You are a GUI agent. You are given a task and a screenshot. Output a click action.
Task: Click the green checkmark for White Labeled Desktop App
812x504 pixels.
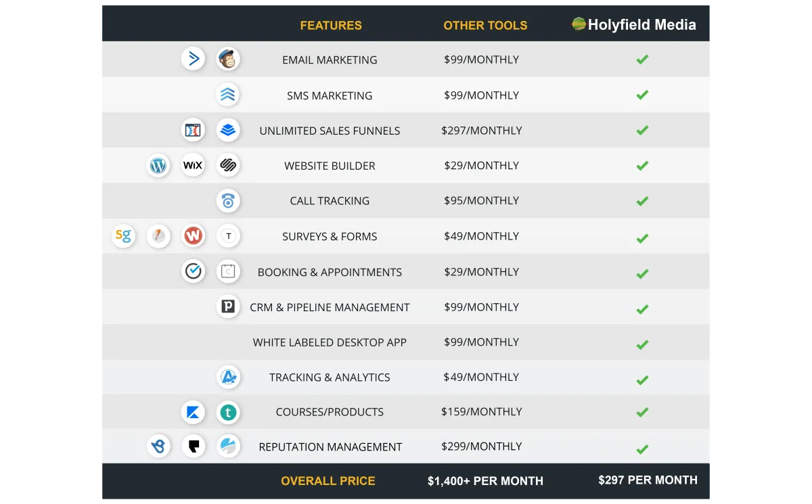click(642, 344)
